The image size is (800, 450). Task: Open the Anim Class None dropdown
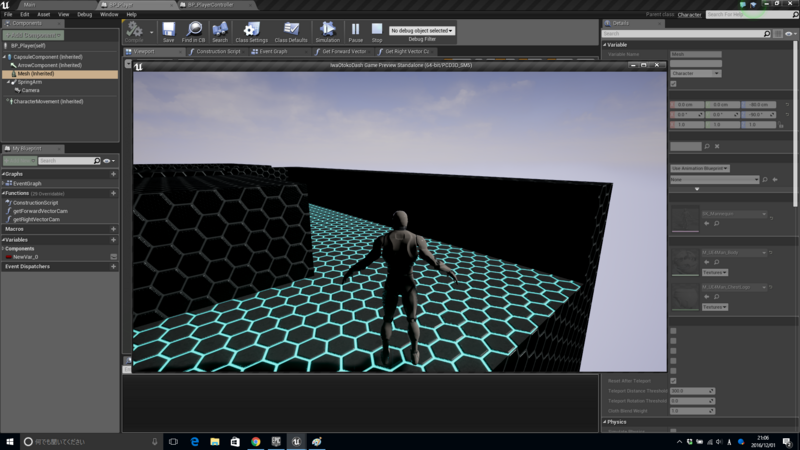point(714,180)
